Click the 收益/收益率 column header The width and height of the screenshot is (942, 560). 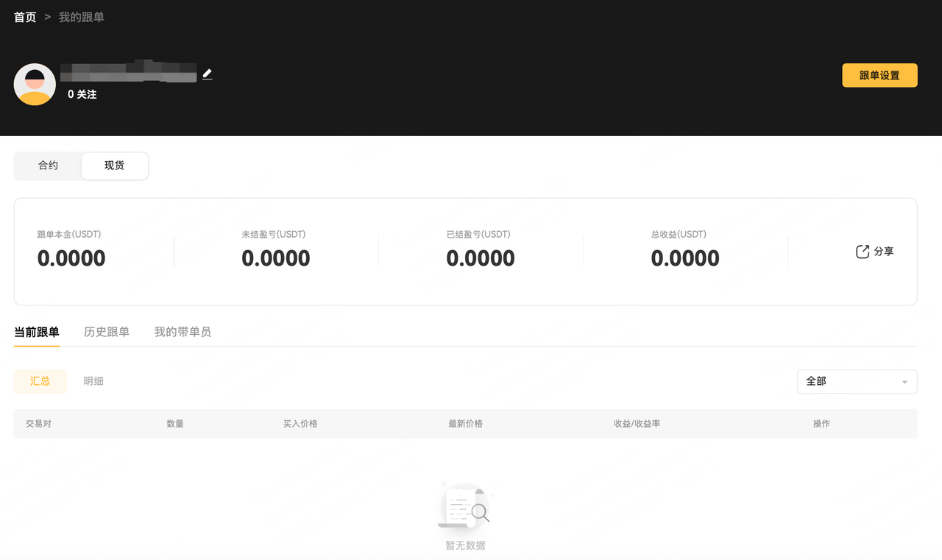click(637, 424)
